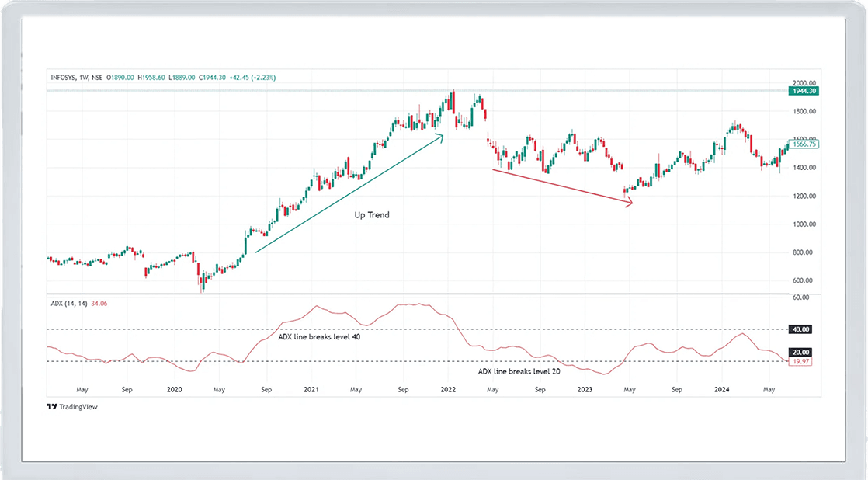Screen dimensions: 868x480
Task: Select 'ADX line breaks level 20' annotation
Action: [519, 372]
